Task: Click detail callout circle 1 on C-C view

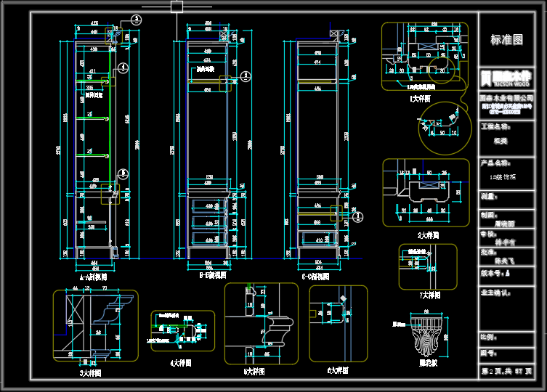Action: [357, 217]
